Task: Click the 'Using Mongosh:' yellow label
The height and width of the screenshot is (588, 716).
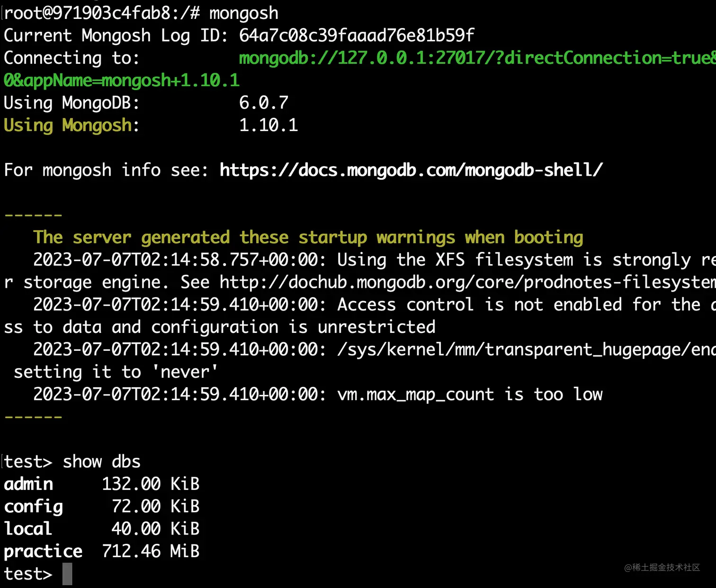Action: click(72, 125)
